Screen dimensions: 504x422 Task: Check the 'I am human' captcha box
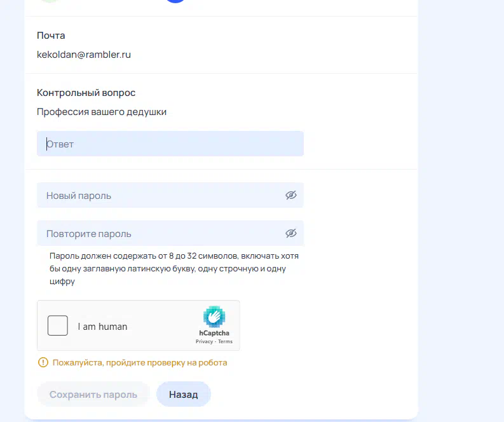(x=58, y=326)
